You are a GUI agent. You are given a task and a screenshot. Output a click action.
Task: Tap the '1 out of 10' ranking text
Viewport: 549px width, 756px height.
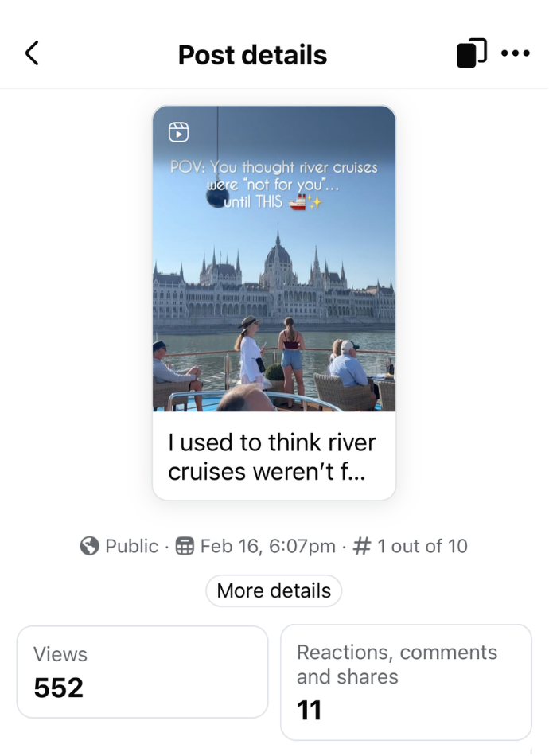coord(422,546)
